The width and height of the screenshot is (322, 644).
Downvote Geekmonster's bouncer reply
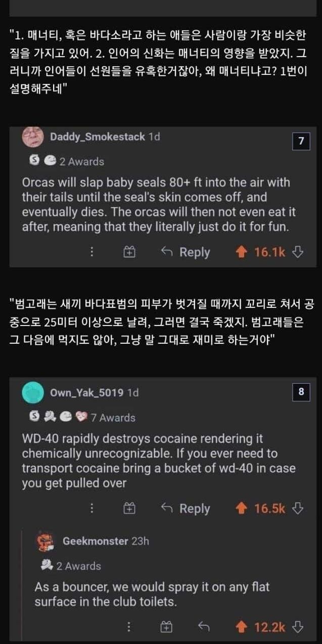[x=298, y=627]
